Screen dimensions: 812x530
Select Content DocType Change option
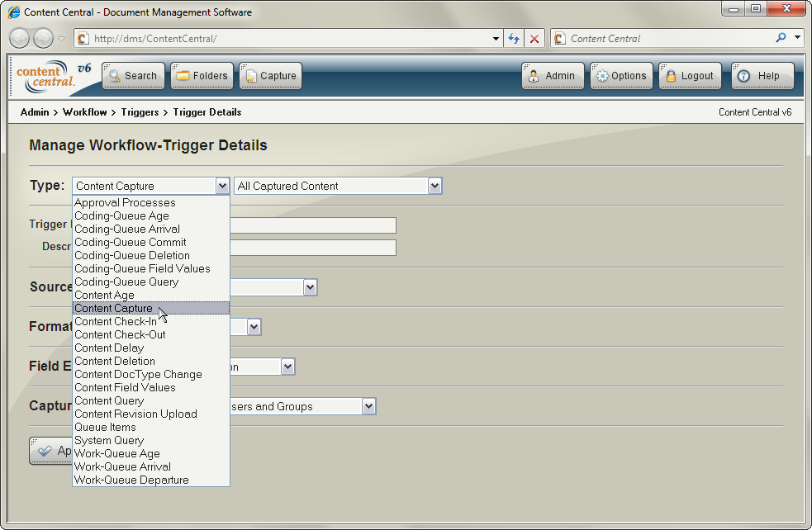coord(150,374)
